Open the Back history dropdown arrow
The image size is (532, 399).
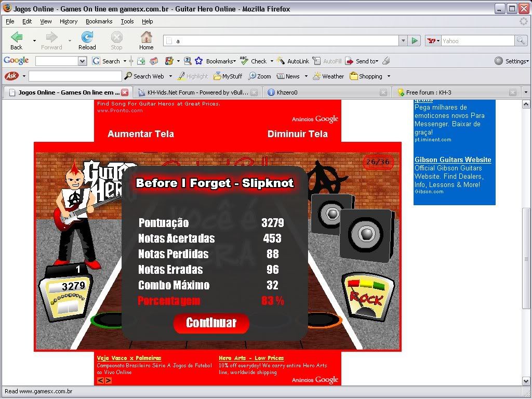click(34, 41)
